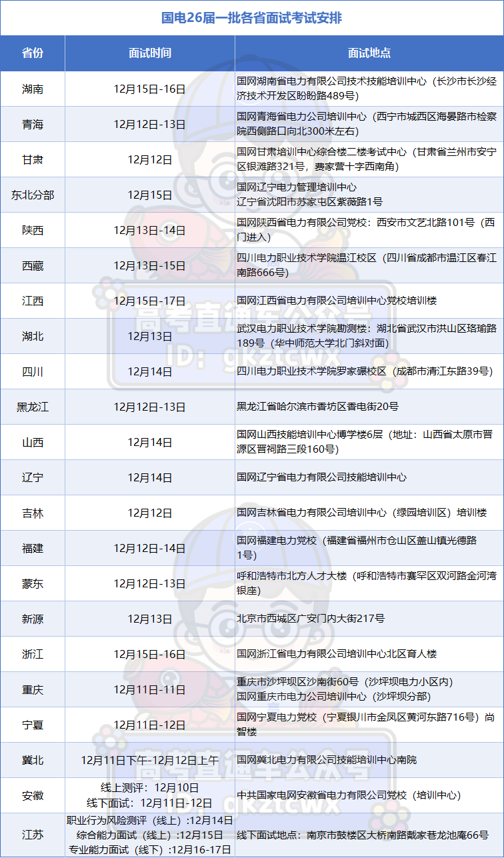The width and height of the screenshot is (504, 858).
Task: Click the 北京市西城区广安门内大街217号 address
Action: click(x=311, y=619)
